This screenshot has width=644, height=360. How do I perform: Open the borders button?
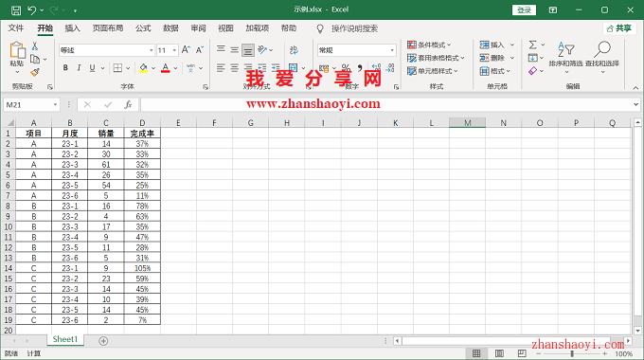(x=117, y=68)
